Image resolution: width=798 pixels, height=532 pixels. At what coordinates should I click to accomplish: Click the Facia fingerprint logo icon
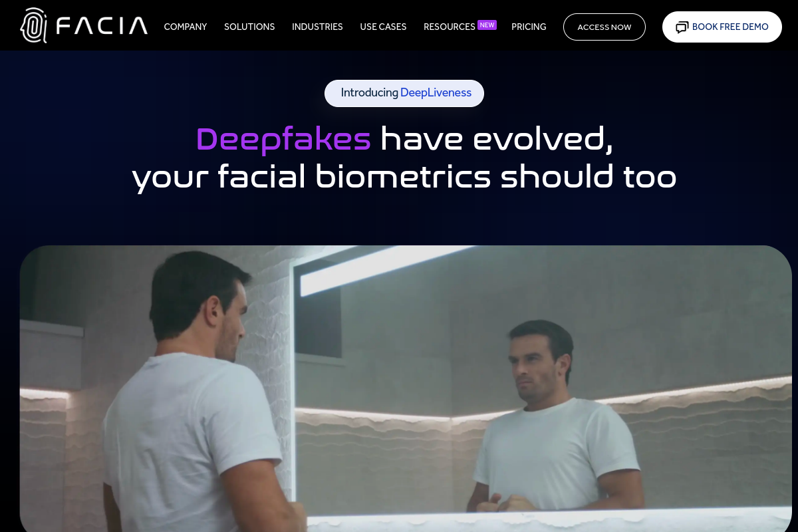coord(33,25)
